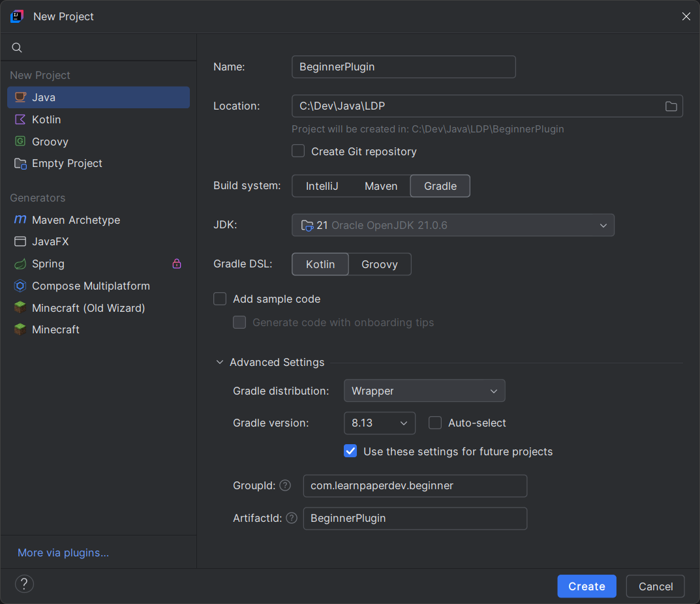Tick the Add sample code checkbox
The width and height of the screenshot is (700, 604).
221,299
